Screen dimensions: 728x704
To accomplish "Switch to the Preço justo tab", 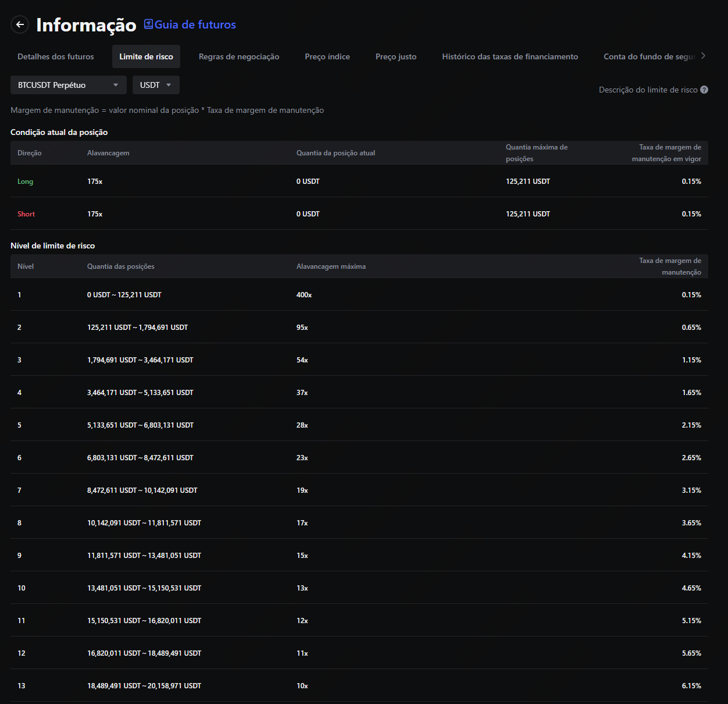I will click(x=396, y=56).
